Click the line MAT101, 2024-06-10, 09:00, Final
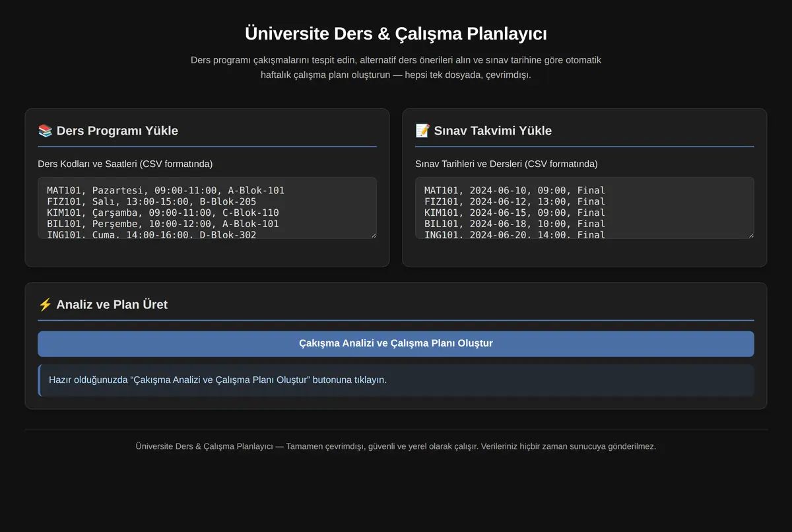 (515, 190)
